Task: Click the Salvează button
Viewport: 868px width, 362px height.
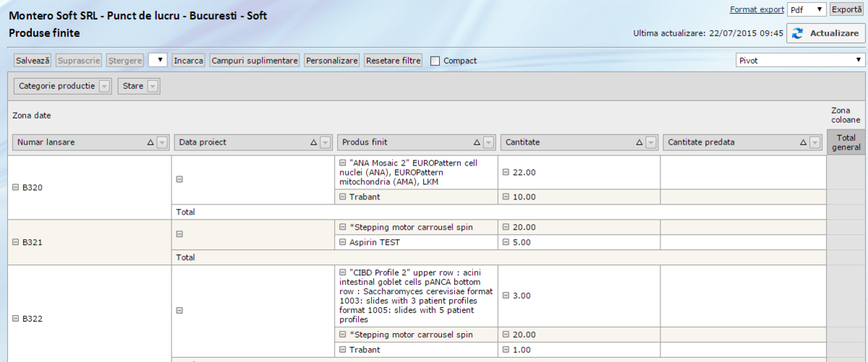Action: click(33, 61)
